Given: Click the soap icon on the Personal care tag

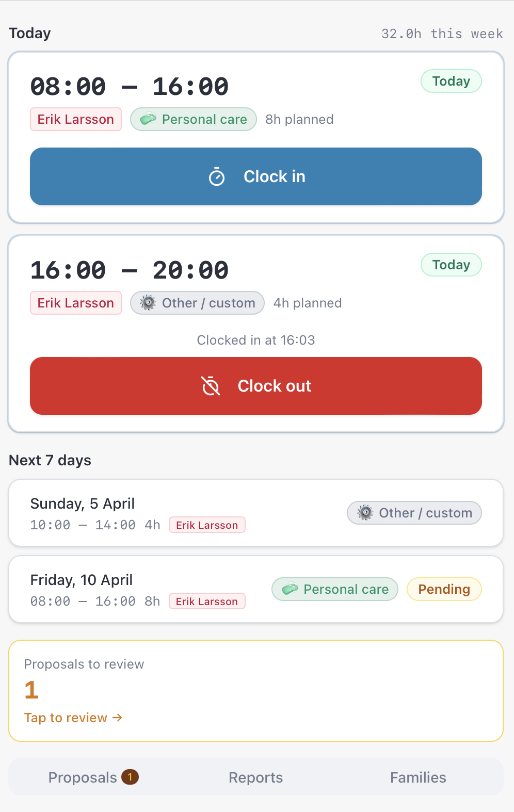Looking at the screenshot, I should [x=149, y=119].
